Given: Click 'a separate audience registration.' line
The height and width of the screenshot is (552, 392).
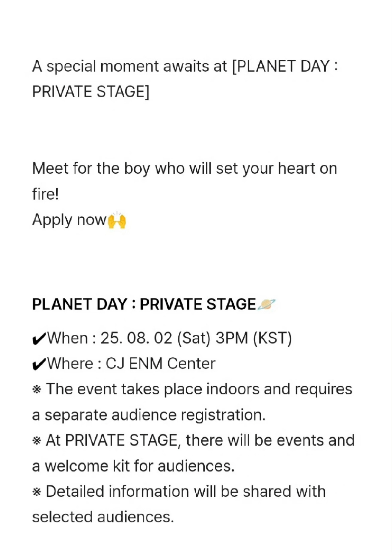Looking at the screenshot, I should (x=149, y=415).
